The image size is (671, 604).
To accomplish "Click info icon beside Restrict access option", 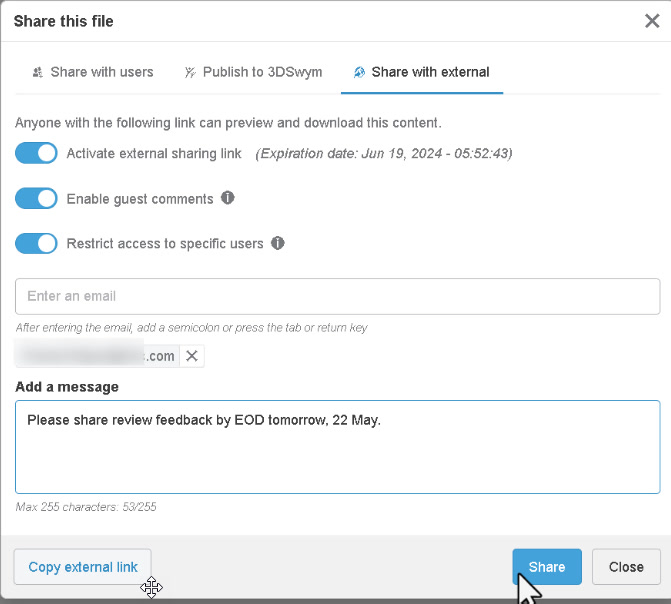I will 278,243.
